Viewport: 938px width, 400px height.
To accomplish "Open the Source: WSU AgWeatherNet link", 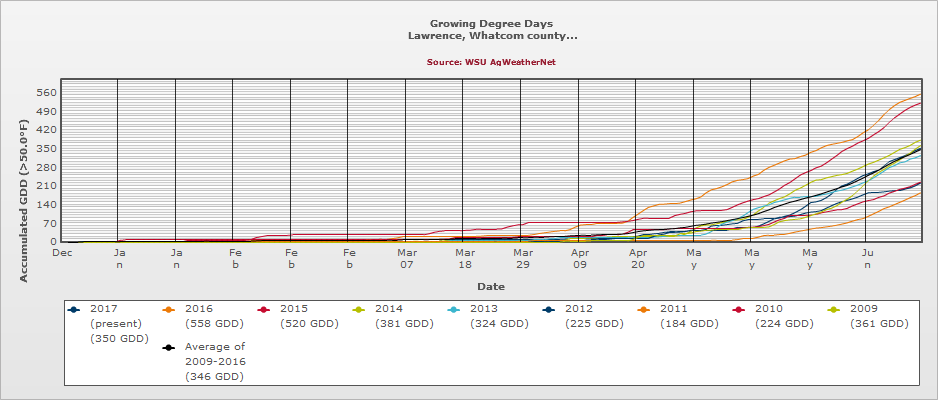I will pyautogui.click(x=491, y=62).
